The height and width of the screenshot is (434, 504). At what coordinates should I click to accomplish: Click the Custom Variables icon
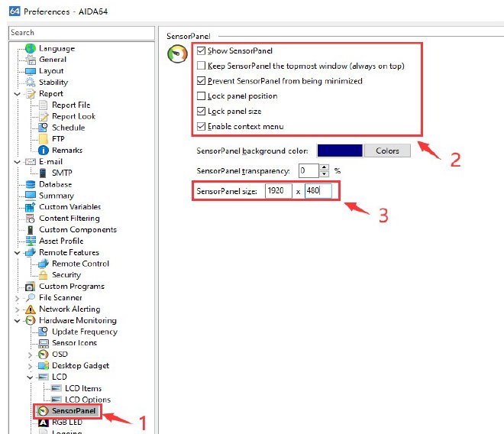coord(31,207)
